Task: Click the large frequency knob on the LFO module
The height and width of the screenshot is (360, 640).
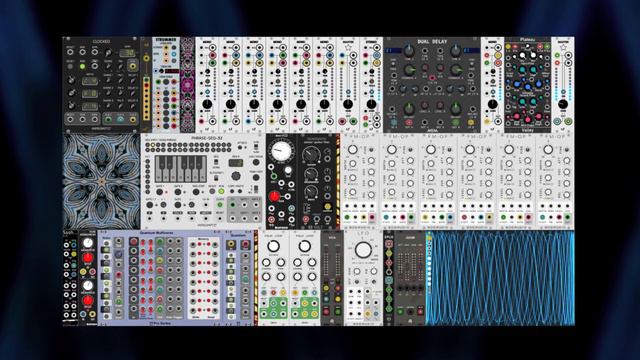Action: pyautogui.click(x=363, y=250)
